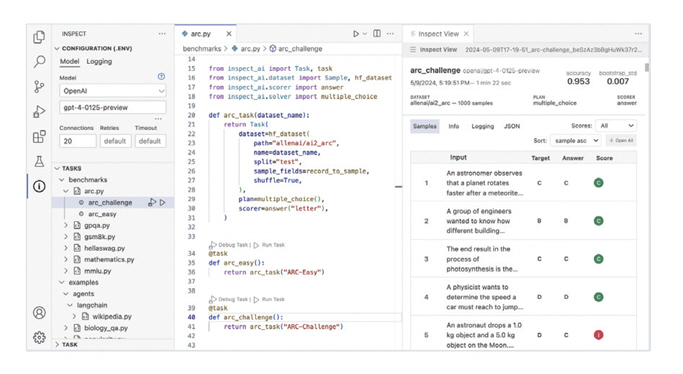The width and height of the screenshot is (683, 374).
Task: Collapse the benchmarks folder
Action: [62, 179]
